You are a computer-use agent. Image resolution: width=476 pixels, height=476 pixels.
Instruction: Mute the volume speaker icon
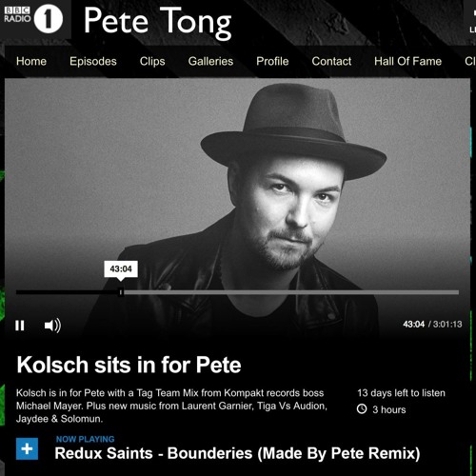click(x=52, y=326)
